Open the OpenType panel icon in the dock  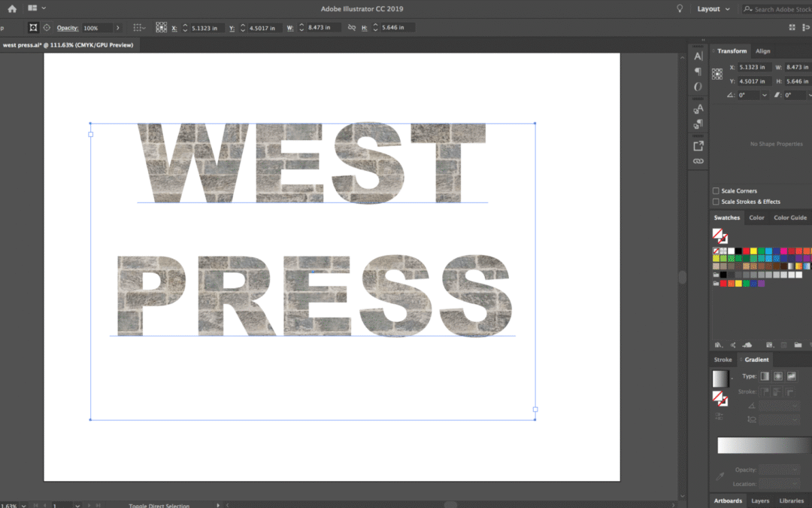click(698, 87)
